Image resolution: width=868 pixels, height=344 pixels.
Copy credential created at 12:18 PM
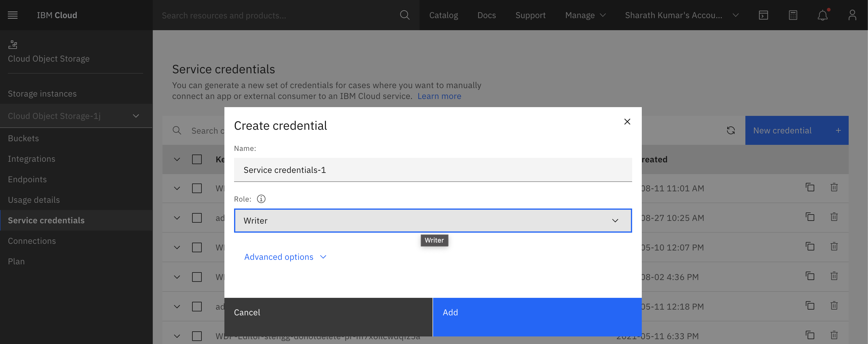pos(810,306)
